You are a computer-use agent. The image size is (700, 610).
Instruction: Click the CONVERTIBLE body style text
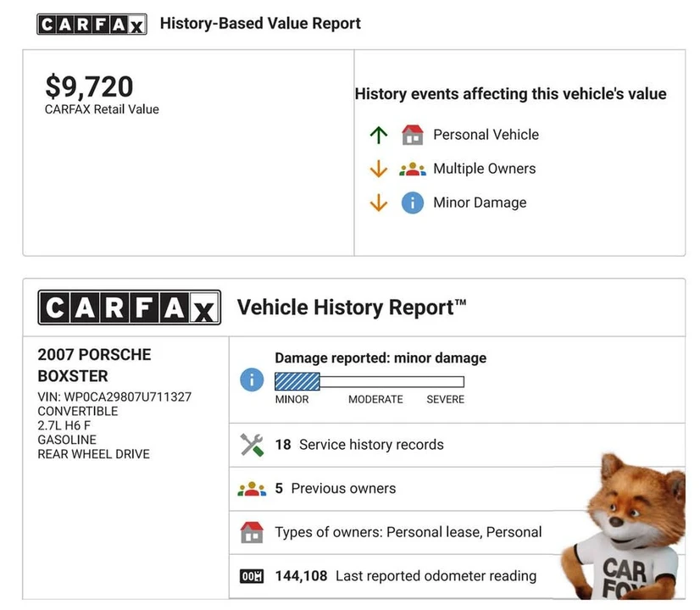tap(78, 412)
